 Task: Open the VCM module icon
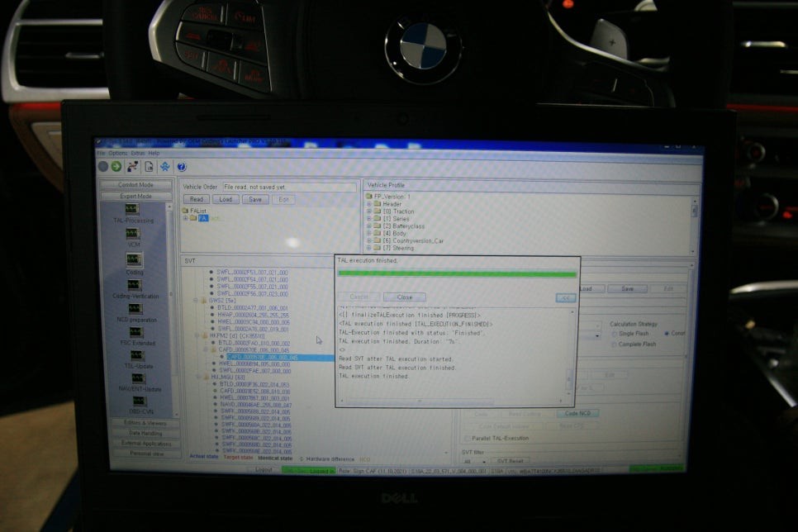(133, 235)
